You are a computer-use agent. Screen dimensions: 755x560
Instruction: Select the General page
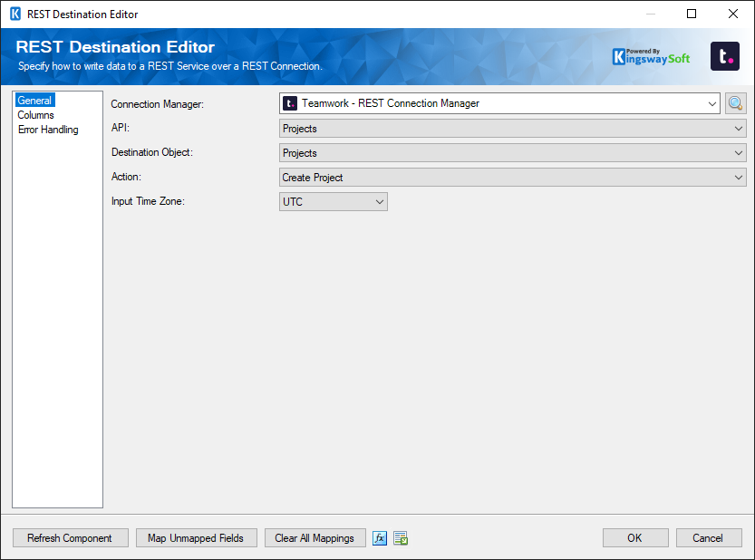pos(34,101)
